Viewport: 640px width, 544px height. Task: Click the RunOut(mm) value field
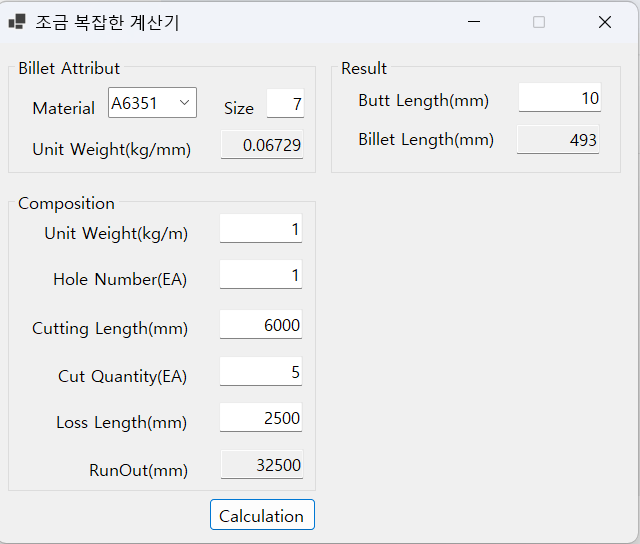point(262,464)
